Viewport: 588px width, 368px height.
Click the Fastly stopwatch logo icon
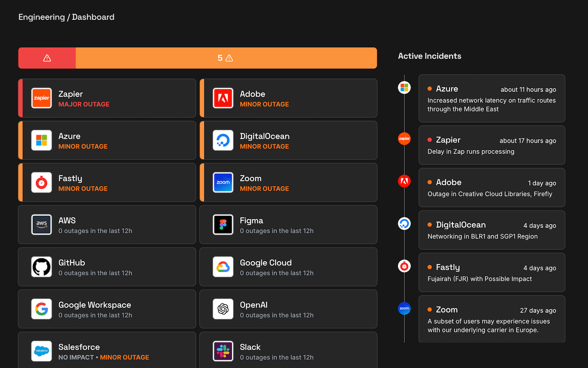pos(41,182)
